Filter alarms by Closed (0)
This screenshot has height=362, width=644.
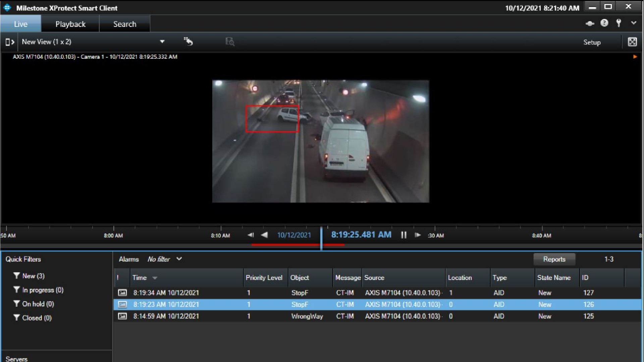[x=33, y=318]
